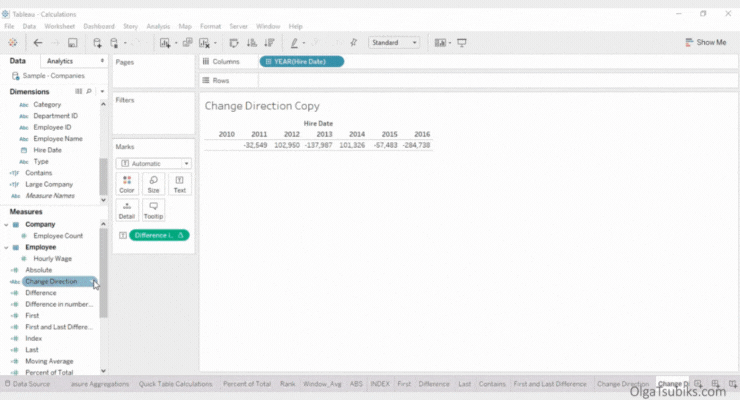The height and width of the screenshot is (400, 740).
Task: Open the Size mark card
Action: tap(153, 184)
